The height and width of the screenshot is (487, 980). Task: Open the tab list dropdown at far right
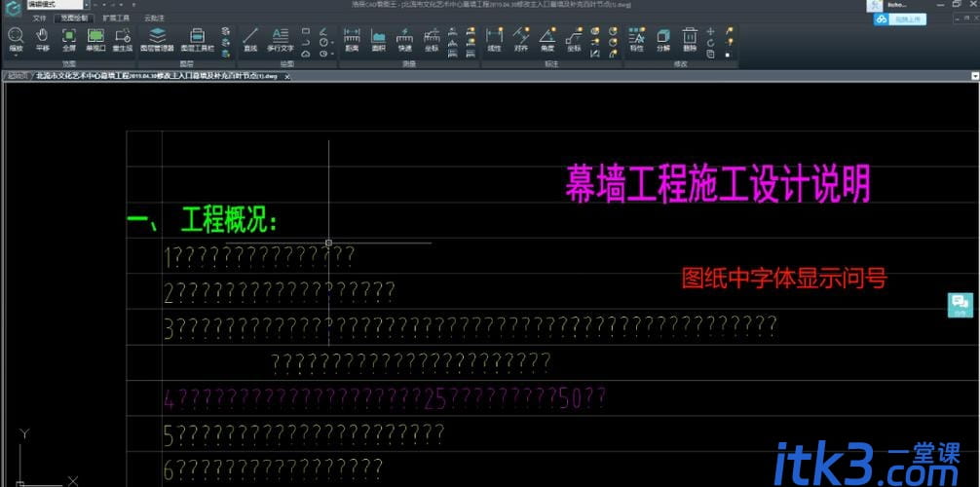(974, 76)
